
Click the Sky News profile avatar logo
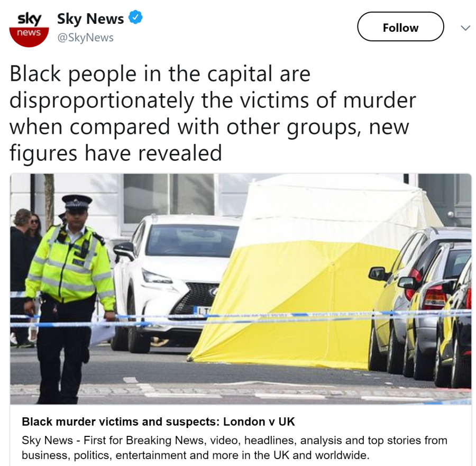click(29, 28)
